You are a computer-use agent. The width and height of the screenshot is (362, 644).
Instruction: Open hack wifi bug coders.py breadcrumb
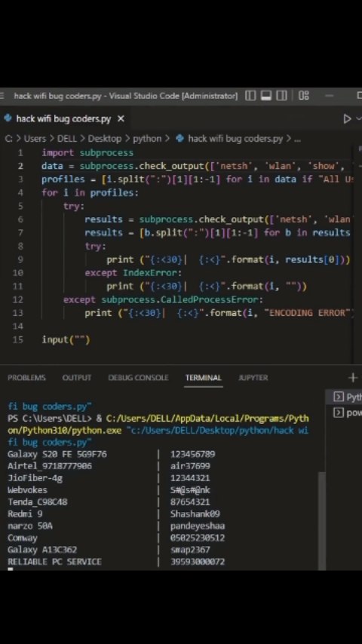235,139
